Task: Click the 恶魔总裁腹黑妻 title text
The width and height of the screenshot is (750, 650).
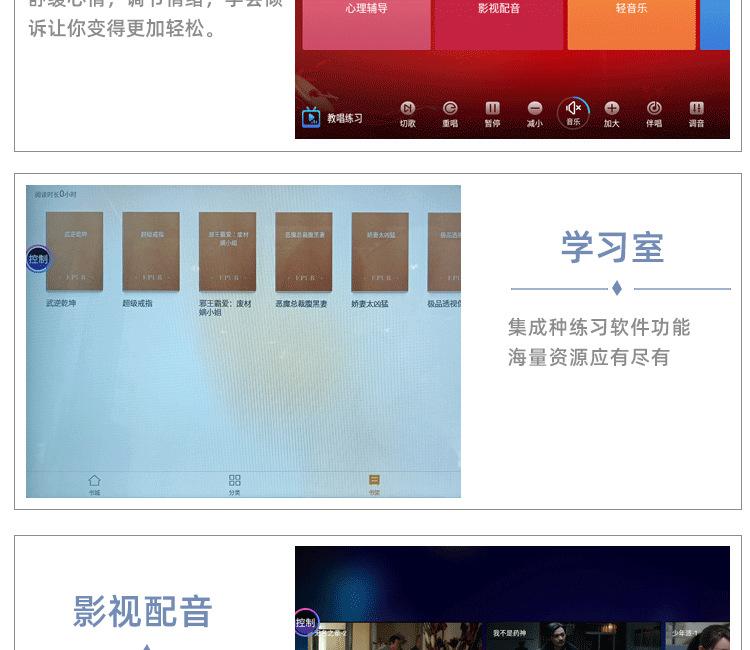Action: (301, 303)
